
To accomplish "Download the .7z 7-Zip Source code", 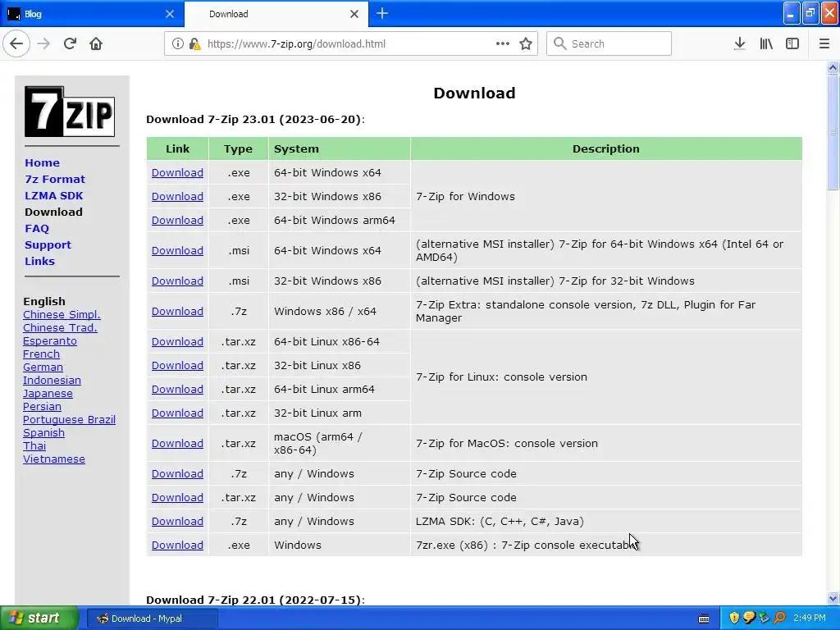I will tap(177, 474).
